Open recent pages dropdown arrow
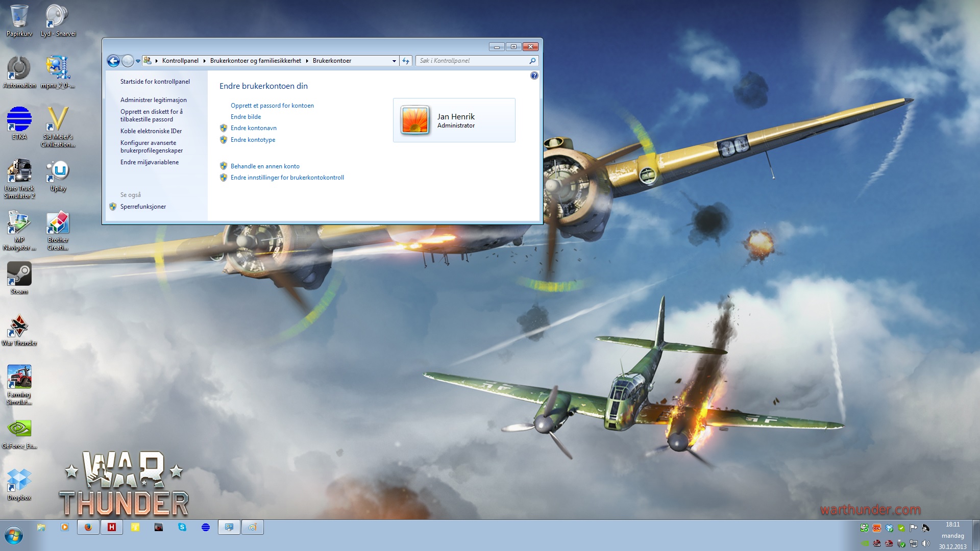This screenshot has width=980, height=551. (138, 61)
